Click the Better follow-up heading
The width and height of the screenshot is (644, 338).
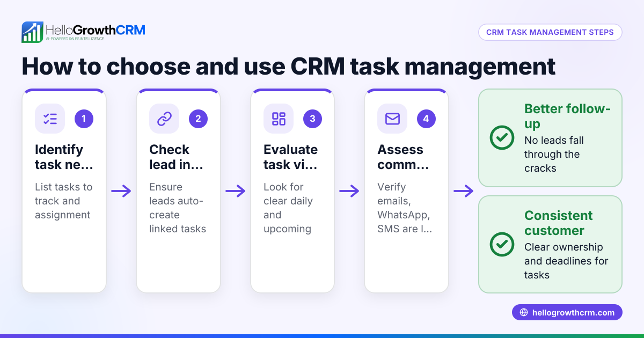click(x=568, y=116)
